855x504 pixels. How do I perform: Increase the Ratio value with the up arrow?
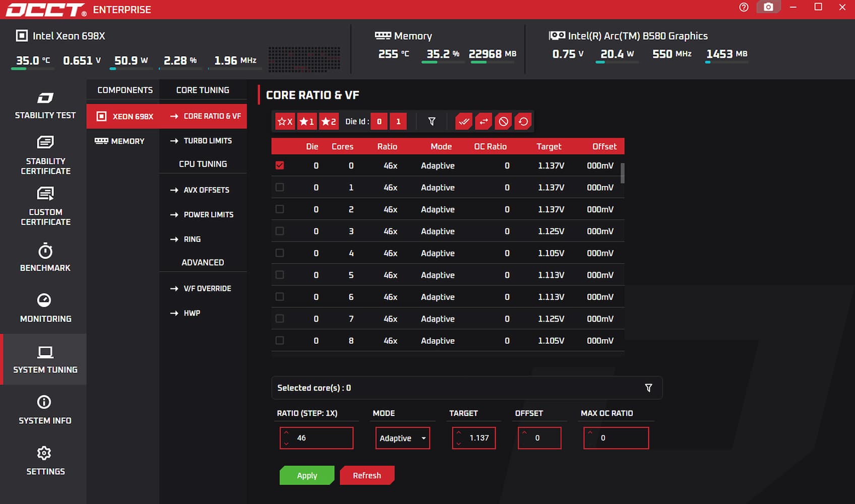[x=286, y=432]
